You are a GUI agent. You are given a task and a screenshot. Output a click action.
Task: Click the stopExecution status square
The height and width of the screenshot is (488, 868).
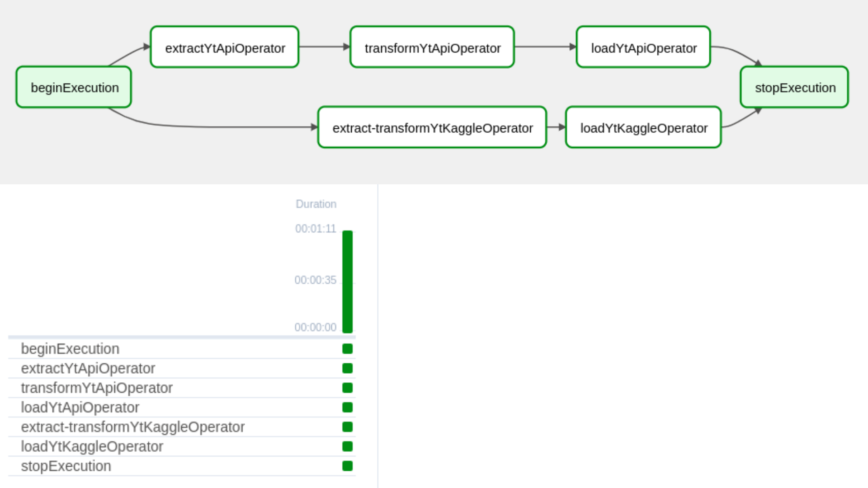(347, 466)
